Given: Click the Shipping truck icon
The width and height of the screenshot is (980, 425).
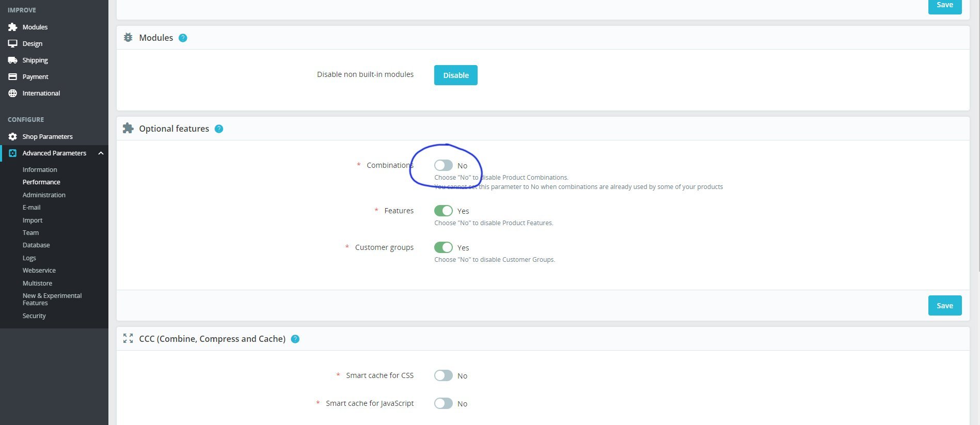Looking at the screenshot, I should click(12, 60).
